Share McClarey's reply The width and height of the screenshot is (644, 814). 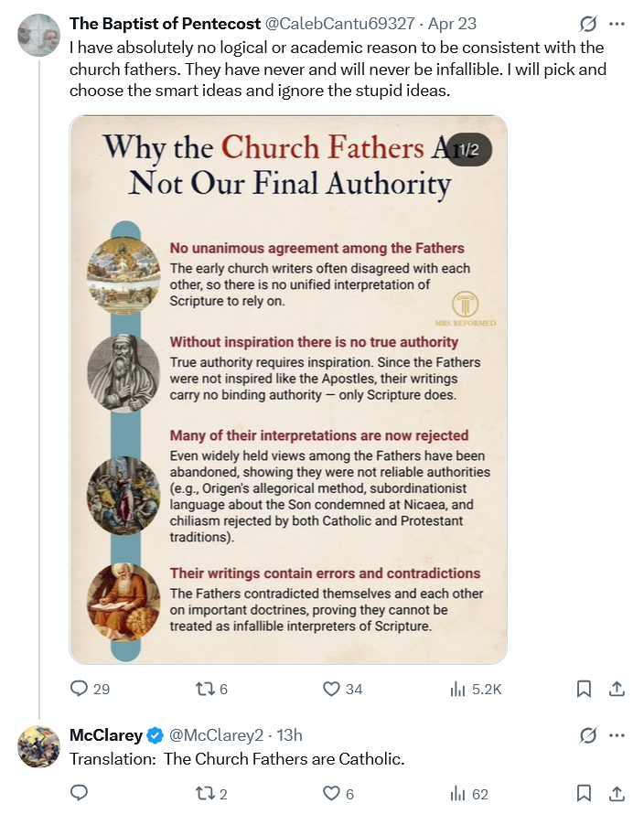pos(617,793)
